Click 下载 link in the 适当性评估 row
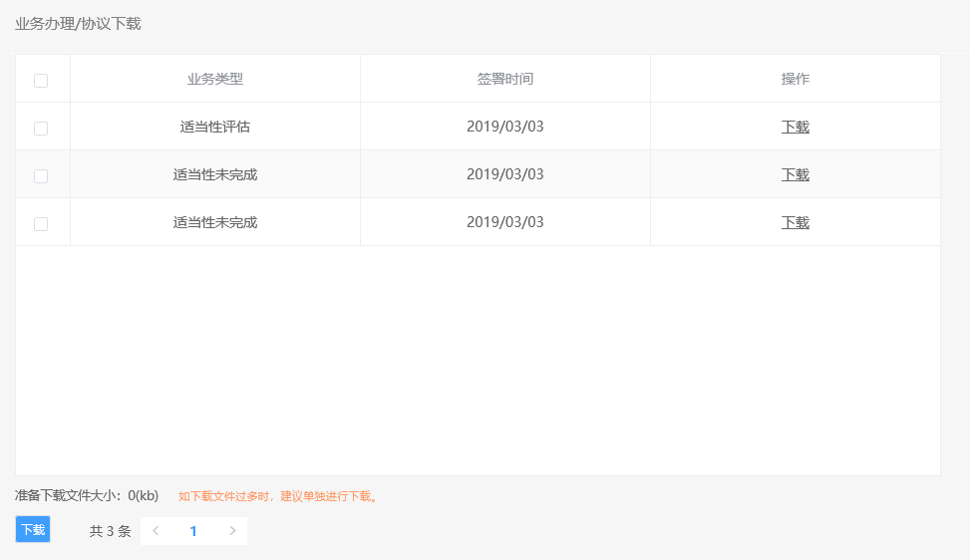The width and height of the screenshot is (970, 560). pyautogui.click(x=795, y=128)
